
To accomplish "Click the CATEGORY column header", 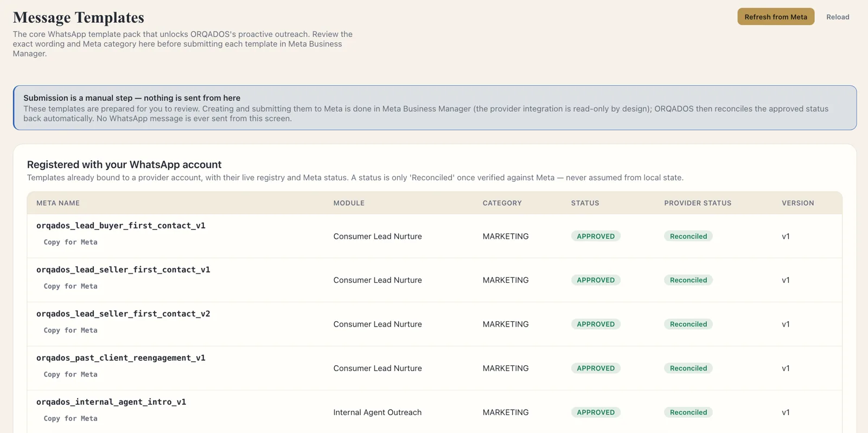I will pyautogui.click(x=502, y=203).
